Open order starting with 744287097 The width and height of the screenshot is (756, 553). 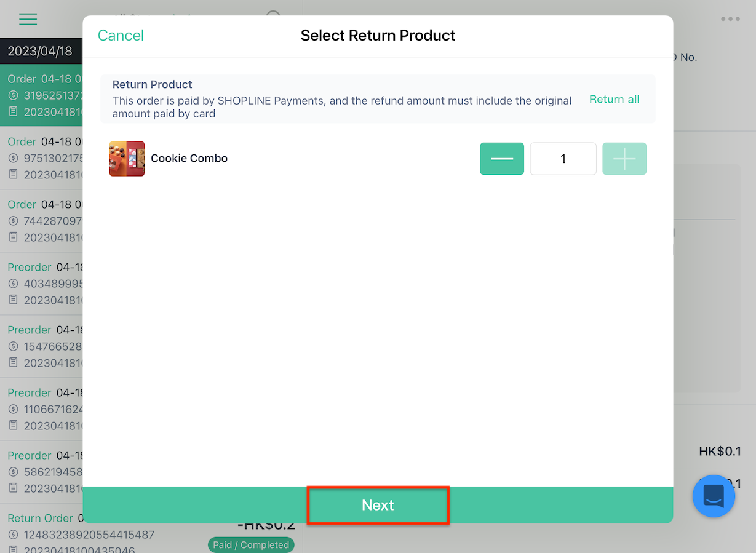coord(41,221)
